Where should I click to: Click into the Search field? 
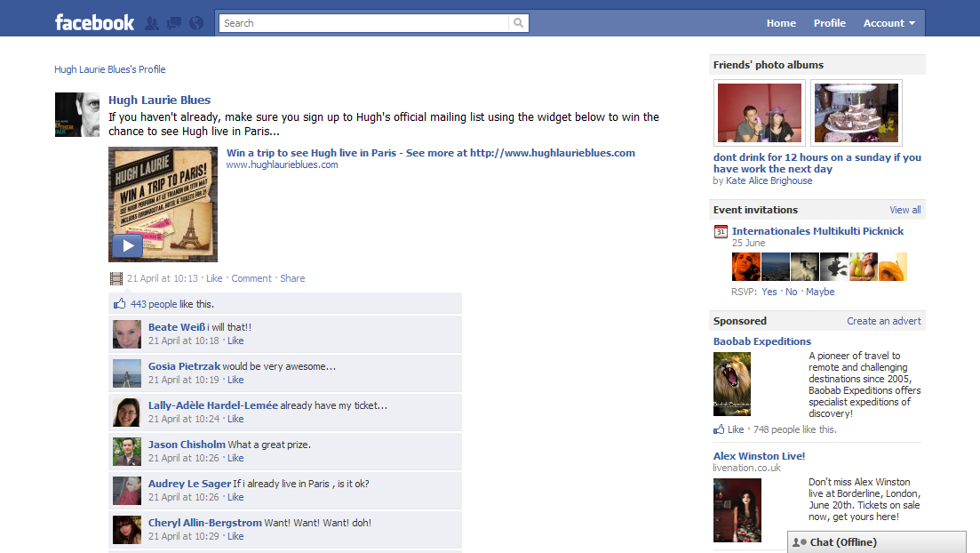363,23
